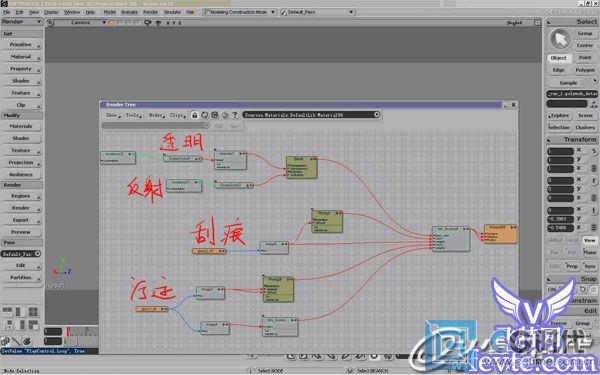Click the Partition button in Pass section
Viewport: 600px width, 375px height.
[x=21, y=277]
